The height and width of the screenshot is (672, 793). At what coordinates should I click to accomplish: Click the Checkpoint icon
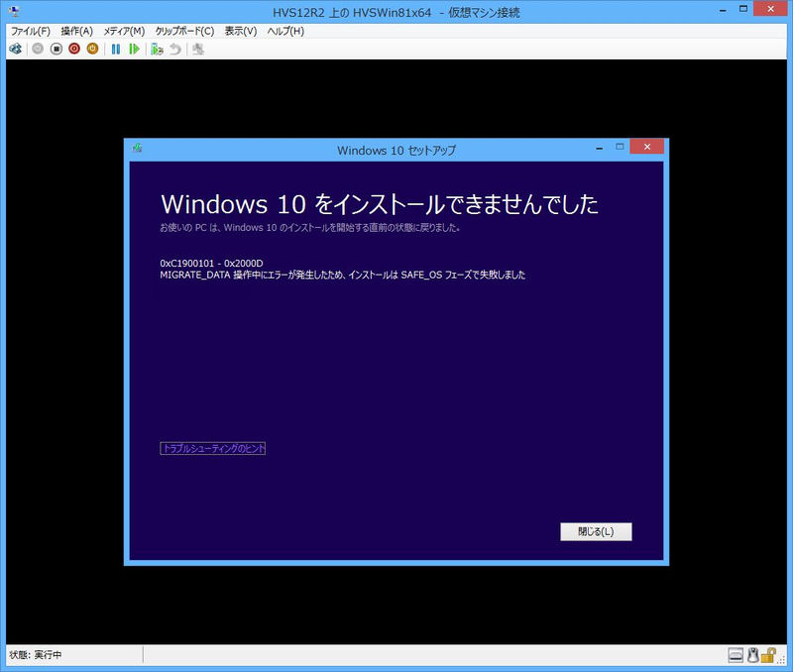(x=157, y=49)
